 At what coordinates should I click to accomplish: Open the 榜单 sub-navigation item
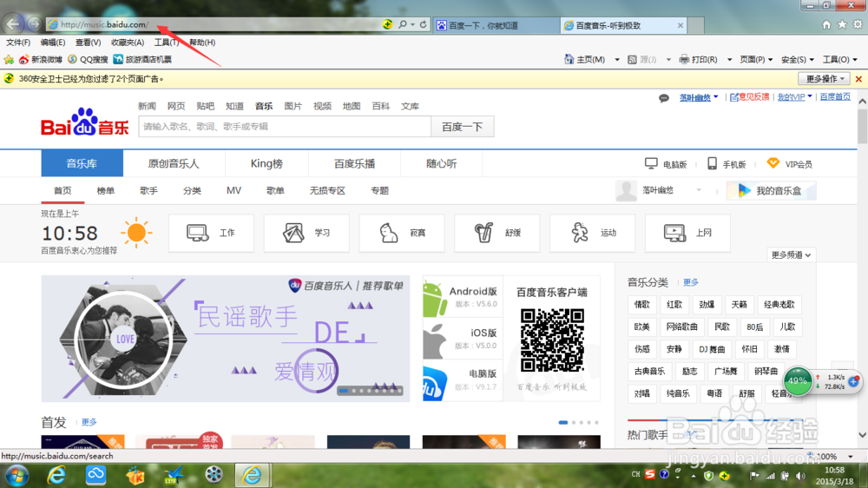tap(105, 190)
